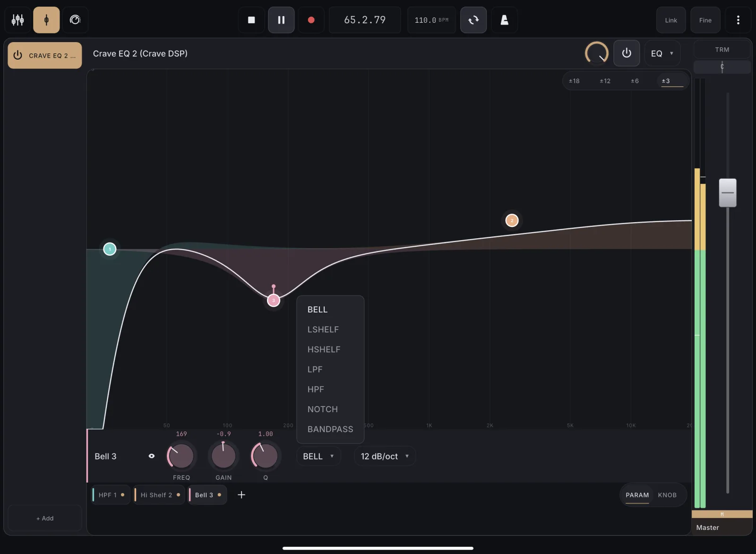Bypass plugin with header power button
756x554 pixels.
627,53
